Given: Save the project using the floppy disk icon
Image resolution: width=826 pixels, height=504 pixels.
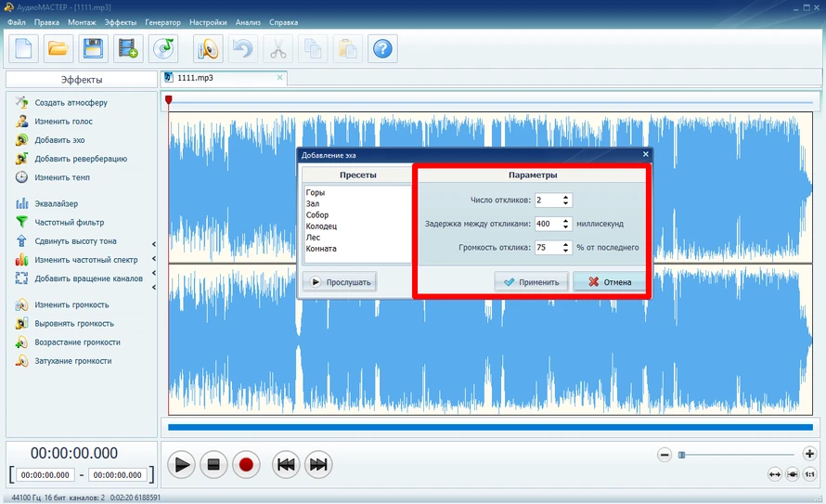Looking at the screenshot, I should pyautogui.click(x=92, y=48).
